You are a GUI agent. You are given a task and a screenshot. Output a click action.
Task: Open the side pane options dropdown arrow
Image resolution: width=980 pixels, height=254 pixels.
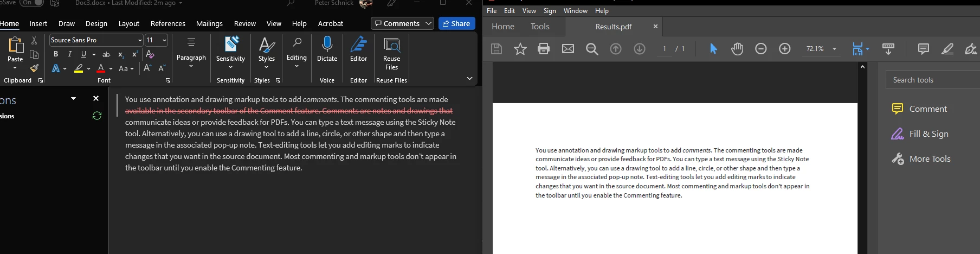[73, 98]
